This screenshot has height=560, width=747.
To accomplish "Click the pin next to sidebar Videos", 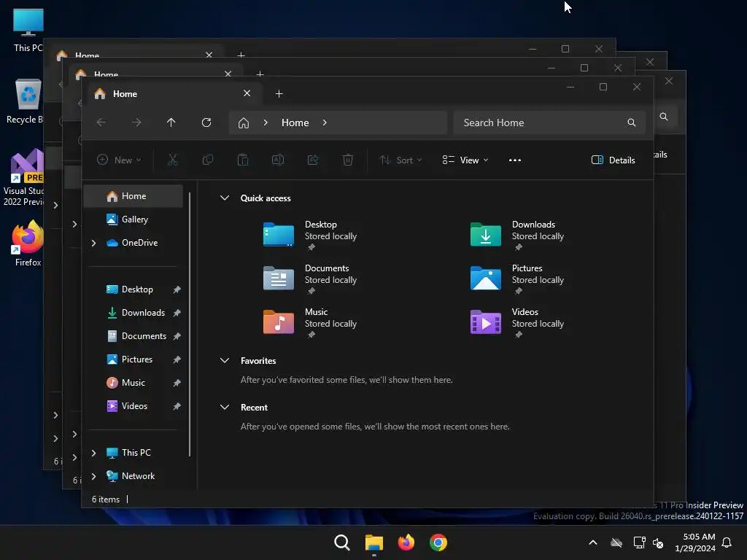I will pos(177,406).
